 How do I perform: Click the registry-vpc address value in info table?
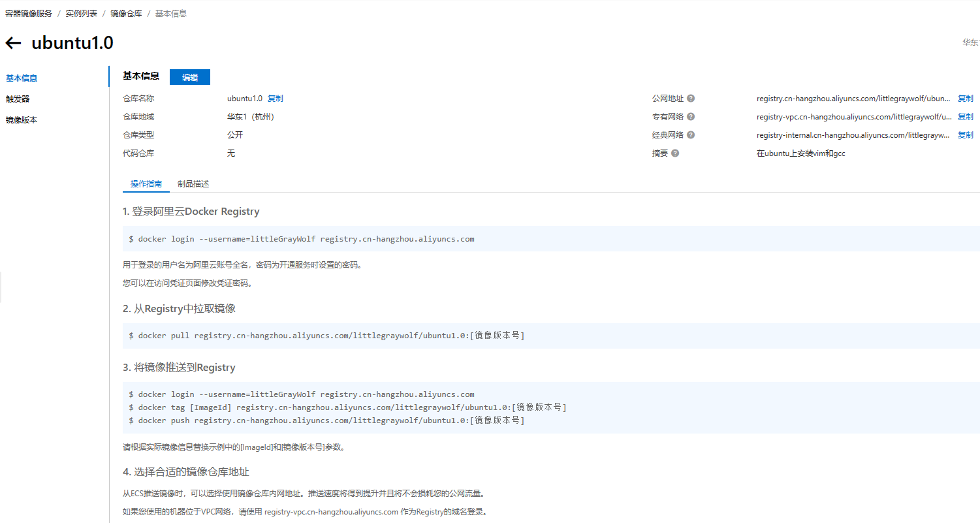tap(853, 117)
